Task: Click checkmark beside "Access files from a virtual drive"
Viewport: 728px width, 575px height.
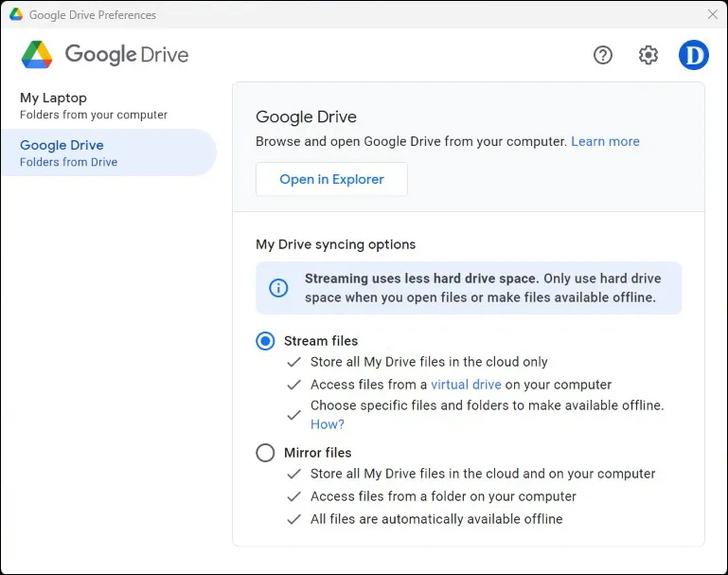Action: coord(293,385)
